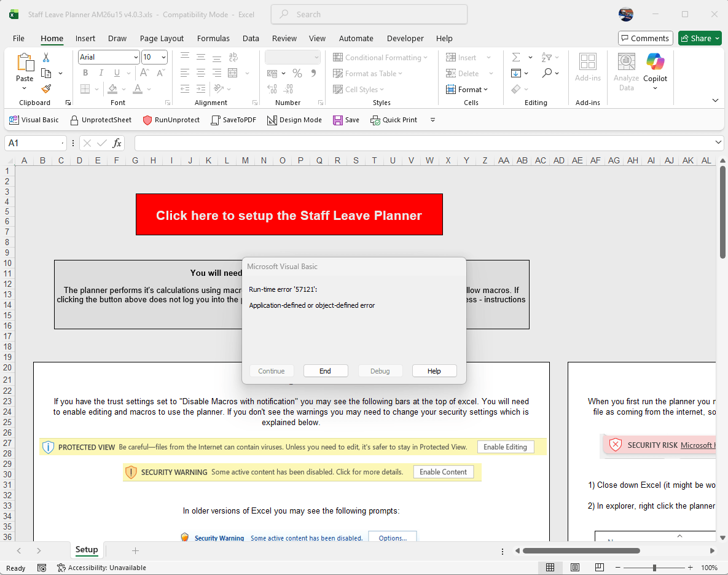The image size is (728, 575).
Task: Click the AutoSum icon in Editing group
Action: click(x=516, y=57)
